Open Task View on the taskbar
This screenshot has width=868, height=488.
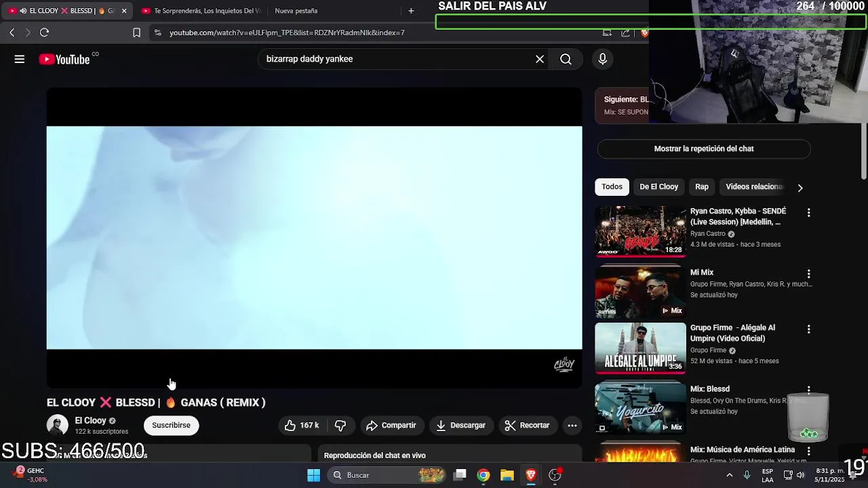click(x=460, y=475)
